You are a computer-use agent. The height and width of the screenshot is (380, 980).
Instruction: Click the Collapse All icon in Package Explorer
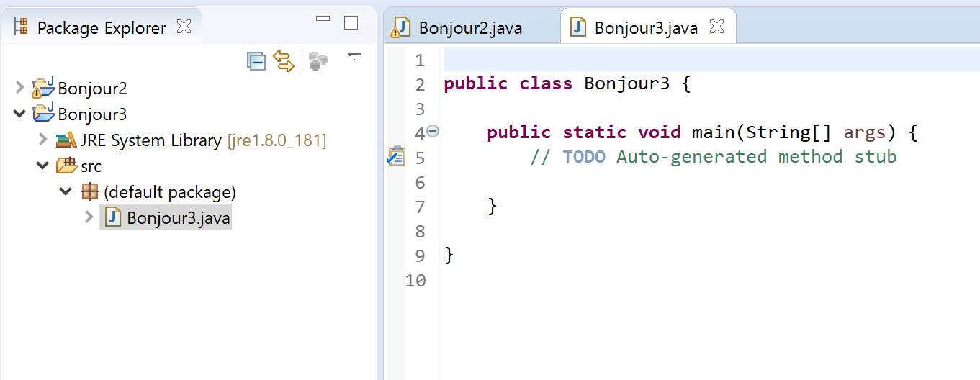(256, 62)
